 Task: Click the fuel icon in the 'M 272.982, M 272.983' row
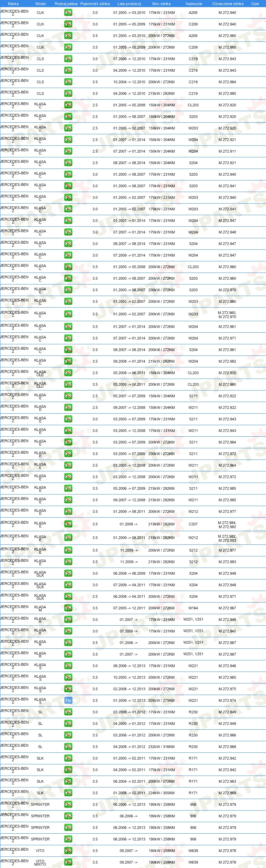pos(68,538)
